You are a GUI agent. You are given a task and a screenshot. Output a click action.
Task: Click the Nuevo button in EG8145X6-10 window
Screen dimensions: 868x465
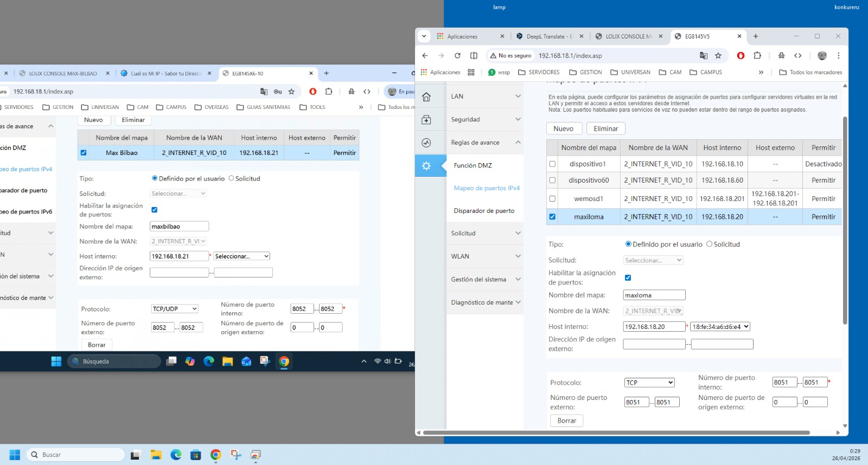tap(93, 120)
